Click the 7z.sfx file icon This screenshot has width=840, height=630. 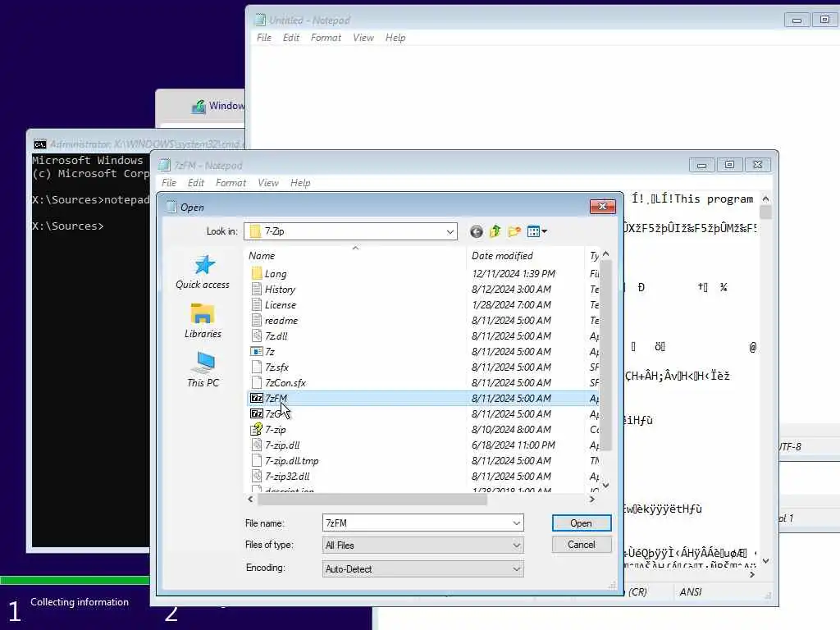coord(257,367)
